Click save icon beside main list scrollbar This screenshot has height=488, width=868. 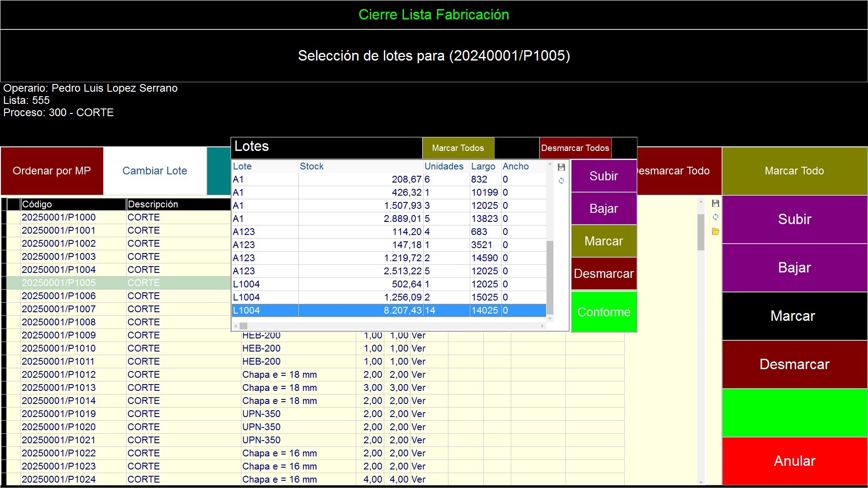click(x=716, y=204)
